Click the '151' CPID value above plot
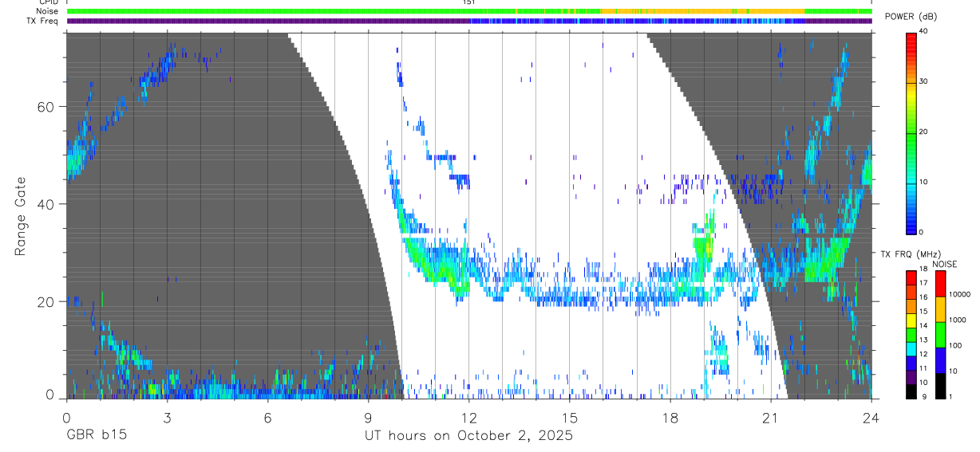The image size is (980, 452). click(x=469, y=2)
